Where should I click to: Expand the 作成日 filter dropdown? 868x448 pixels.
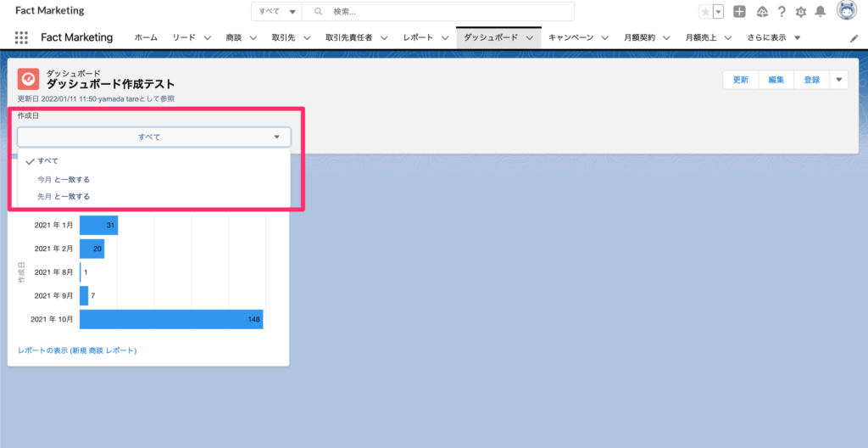[x=153, y=137]
